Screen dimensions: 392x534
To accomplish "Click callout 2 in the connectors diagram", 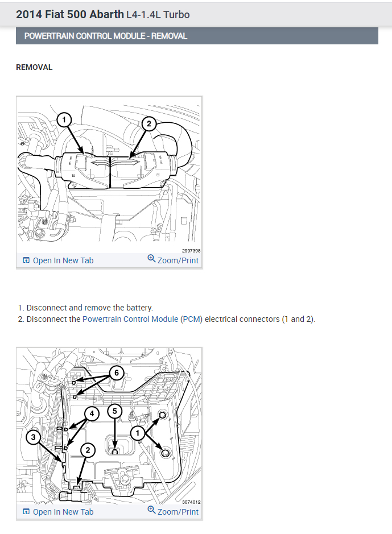I will click(x=148, y=124).
